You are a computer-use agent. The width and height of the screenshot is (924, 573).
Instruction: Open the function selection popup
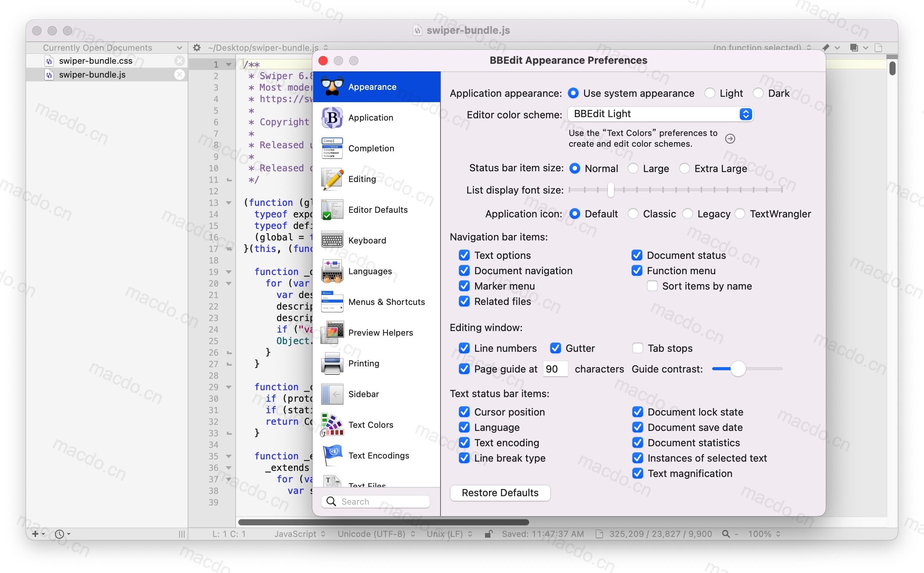point(762,48)
